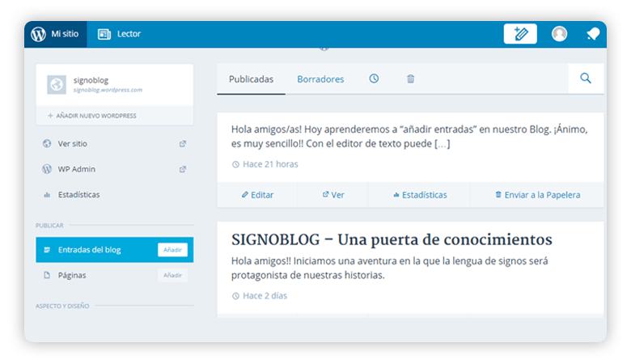Open SIGNOBLOG post title

coord(392,239)
